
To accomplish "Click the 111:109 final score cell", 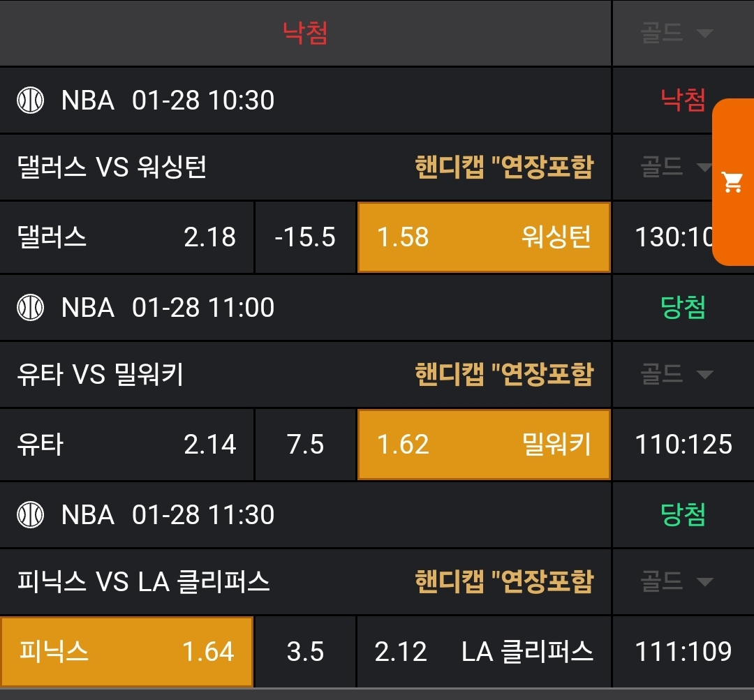I will coord(683,651).
